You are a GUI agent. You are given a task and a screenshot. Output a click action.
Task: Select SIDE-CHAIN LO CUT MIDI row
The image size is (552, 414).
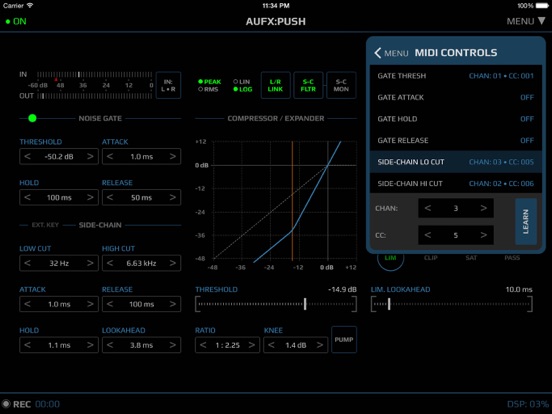tap(456, 162)
